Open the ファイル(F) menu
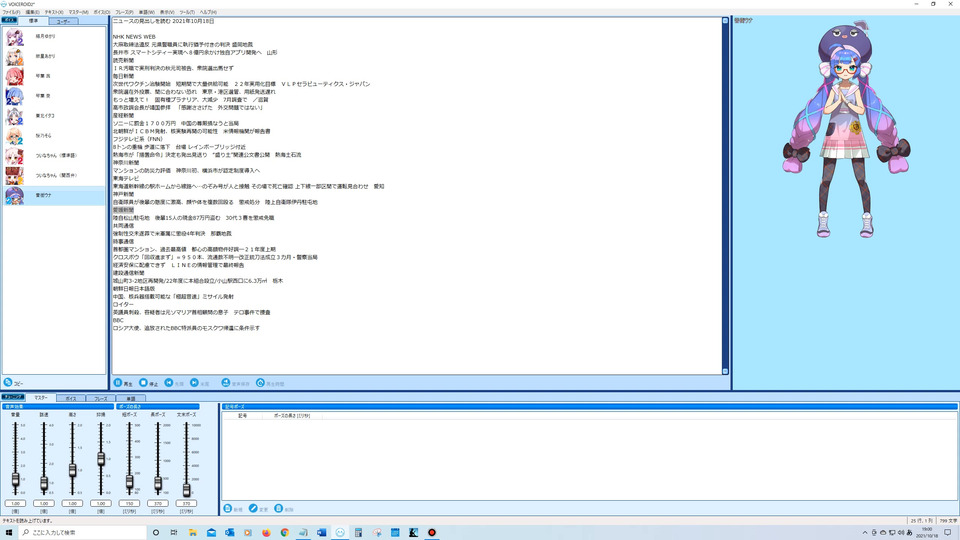This screenshot has height=540, width=960. click(x=11, y=12)
